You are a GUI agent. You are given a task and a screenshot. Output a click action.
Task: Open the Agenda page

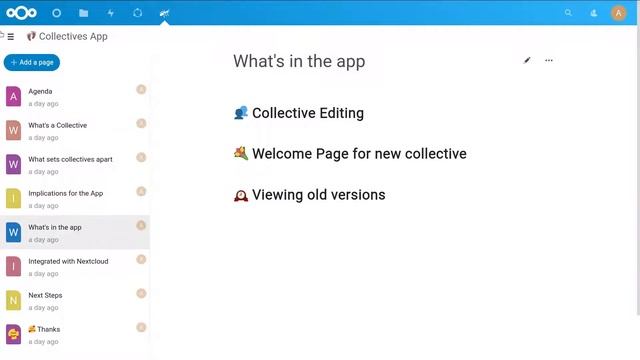pos(75,97)
